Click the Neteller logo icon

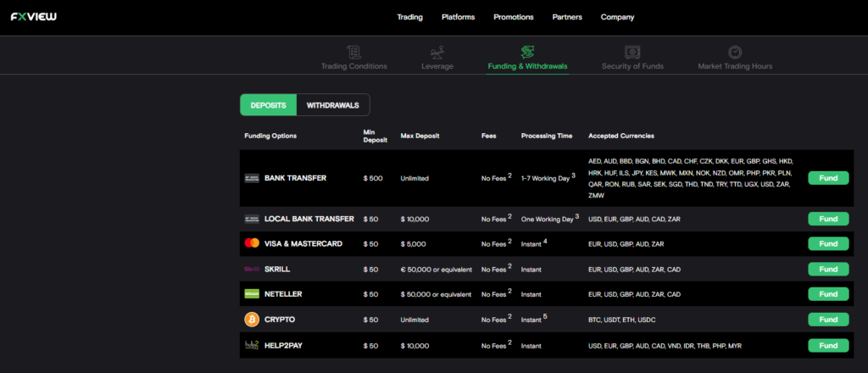point(252,294)
